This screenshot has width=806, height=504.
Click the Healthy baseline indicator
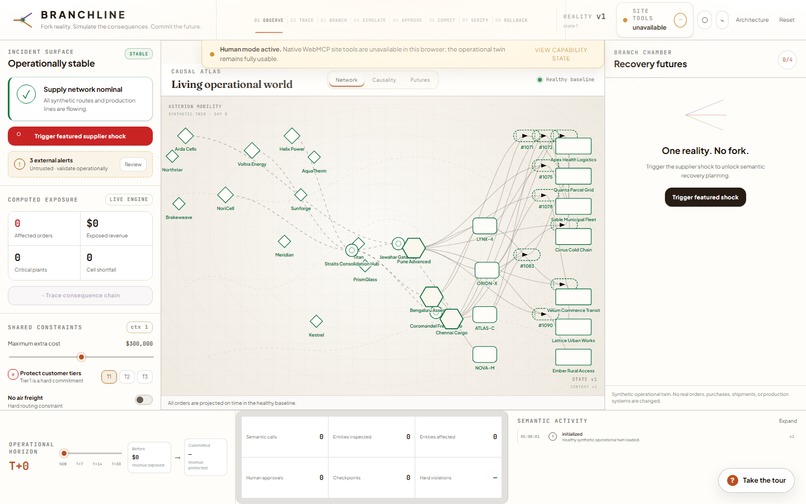[x=565, y=80]
